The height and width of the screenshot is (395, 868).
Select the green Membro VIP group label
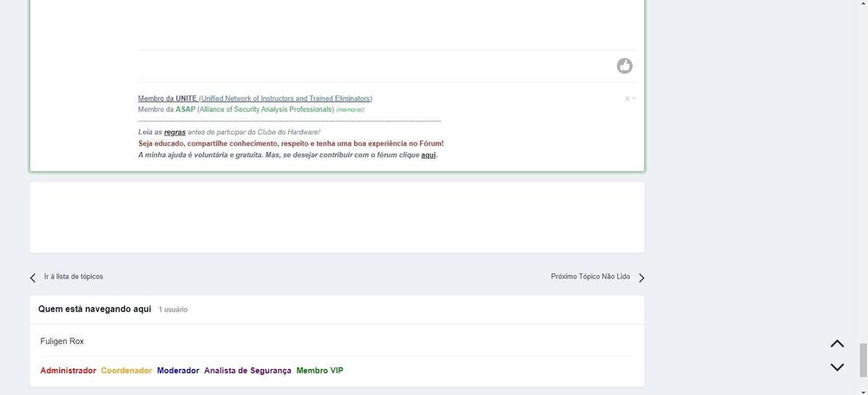click(x=319, y=371)
